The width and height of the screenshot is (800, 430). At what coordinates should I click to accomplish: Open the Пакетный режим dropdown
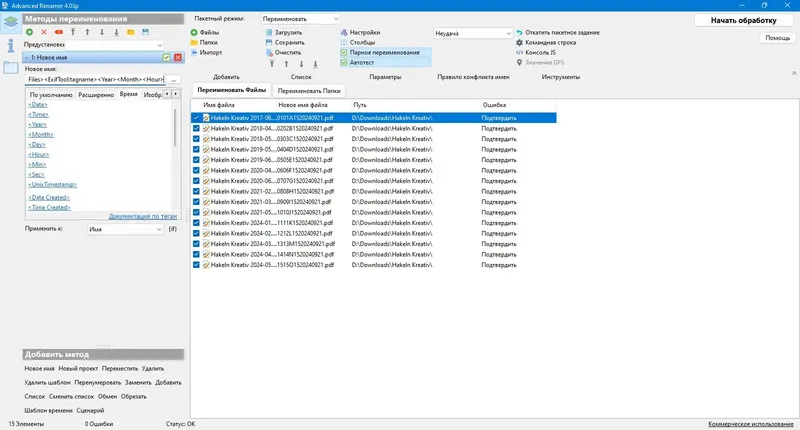pos(300,19)
